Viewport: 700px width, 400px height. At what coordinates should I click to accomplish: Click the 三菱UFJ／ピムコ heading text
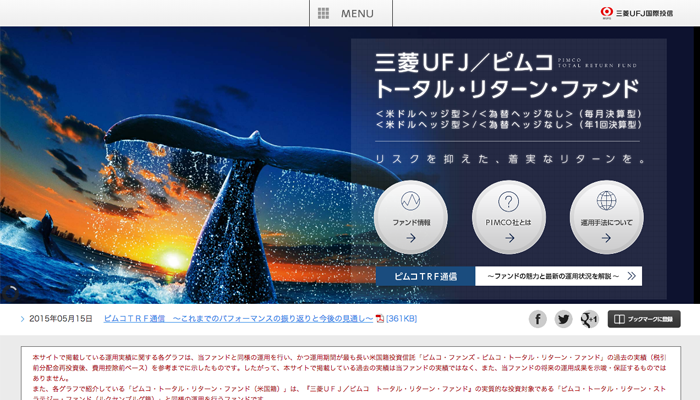[x=464, y=62]
